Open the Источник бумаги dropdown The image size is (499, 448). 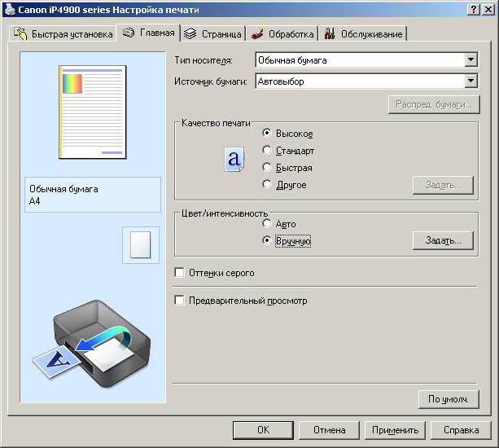(471, 81)
